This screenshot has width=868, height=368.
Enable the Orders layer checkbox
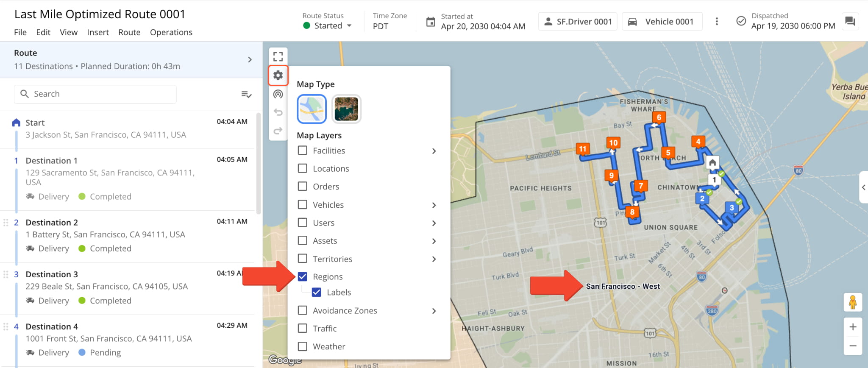click(x=303, y=187)
